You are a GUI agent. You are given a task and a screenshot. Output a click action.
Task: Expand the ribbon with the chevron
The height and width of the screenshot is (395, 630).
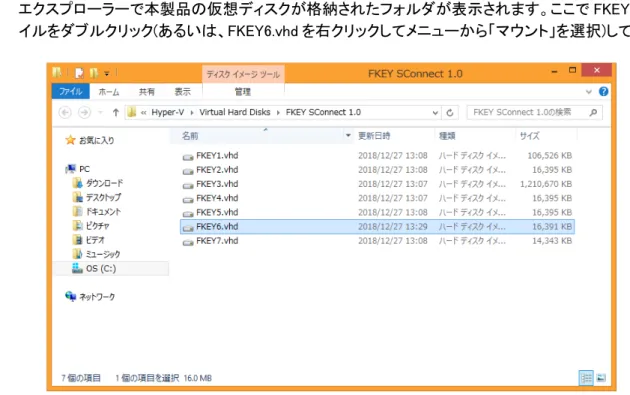click(x=589, y=92)
